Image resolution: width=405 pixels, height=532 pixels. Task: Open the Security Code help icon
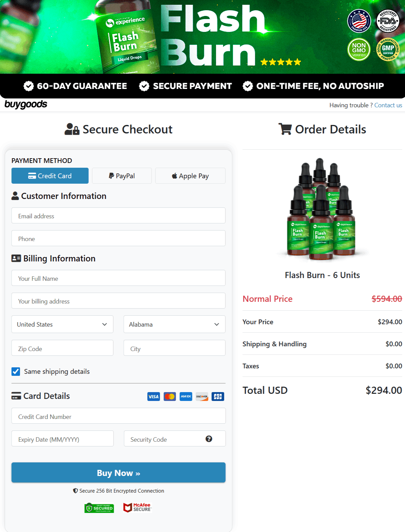pyautogui.click(x=209, y=439)
